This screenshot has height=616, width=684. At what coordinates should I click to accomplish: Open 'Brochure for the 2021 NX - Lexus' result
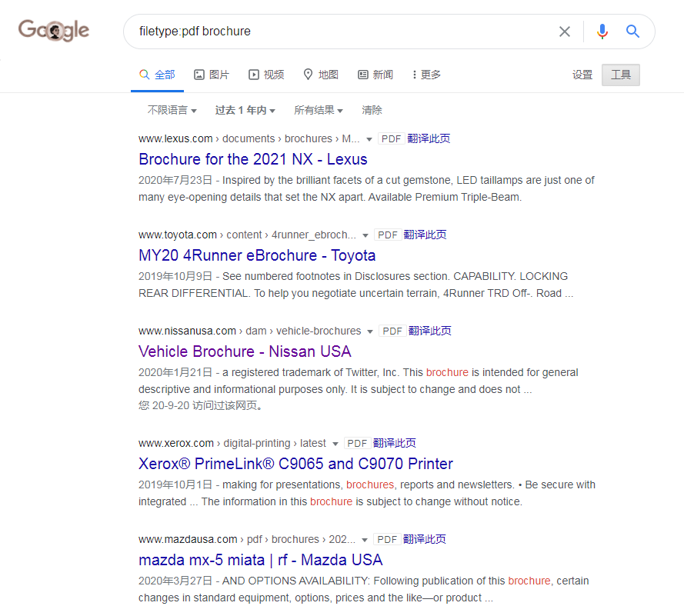pos(253,159)
